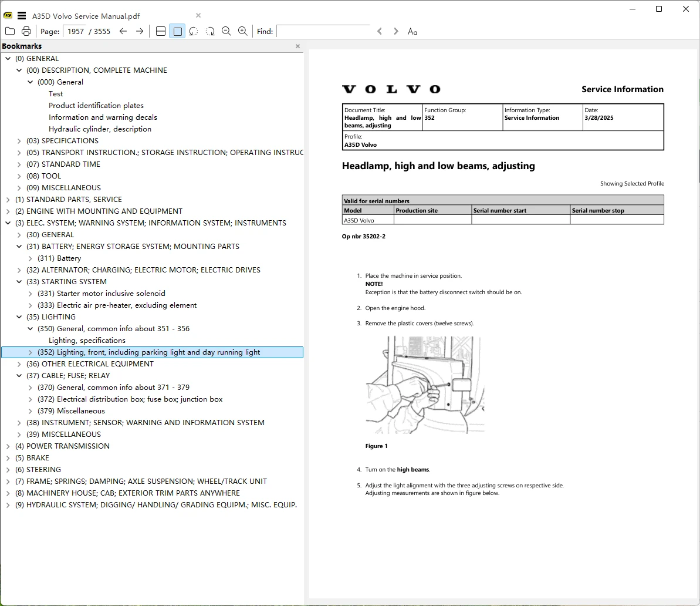Expand (2) ENGINE WITH MOUNTING AND EQUIPMENT
The image size is (700, 606).
tap(8, 211)
